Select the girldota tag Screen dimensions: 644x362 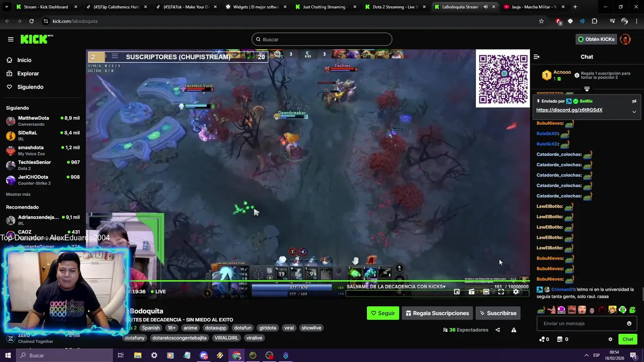click(x=268, y=328)
